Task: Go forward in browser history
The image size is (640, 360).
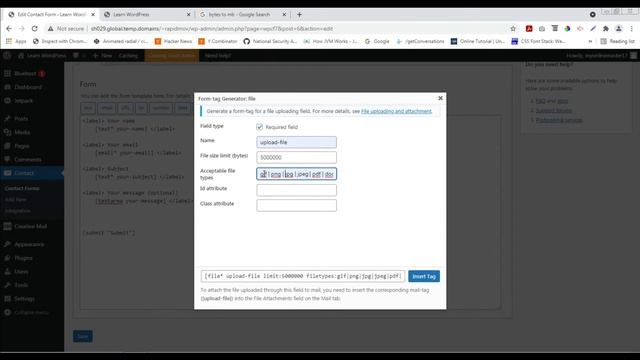Action: 22,29
